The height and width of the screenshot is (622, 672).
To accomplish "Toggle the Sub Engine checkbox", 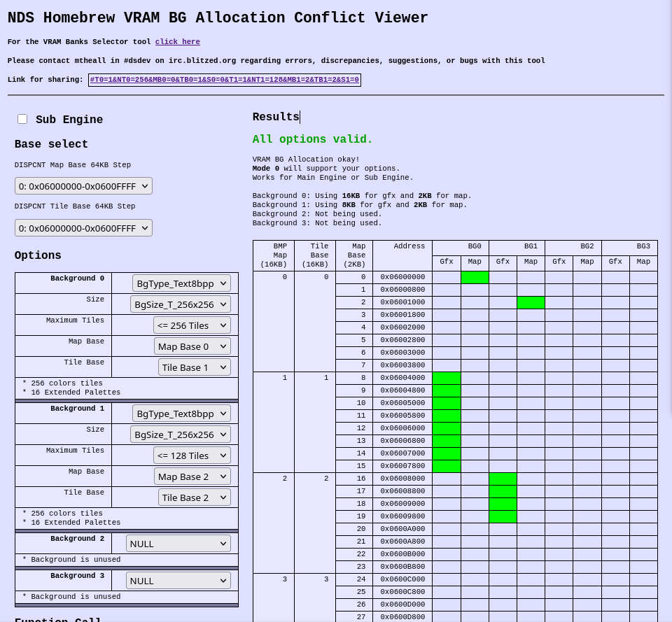I will point(22,119).
